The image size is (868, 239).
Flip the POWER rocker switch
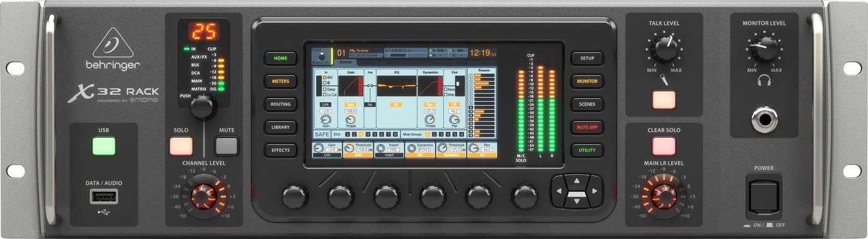click(x=764, y=197)
